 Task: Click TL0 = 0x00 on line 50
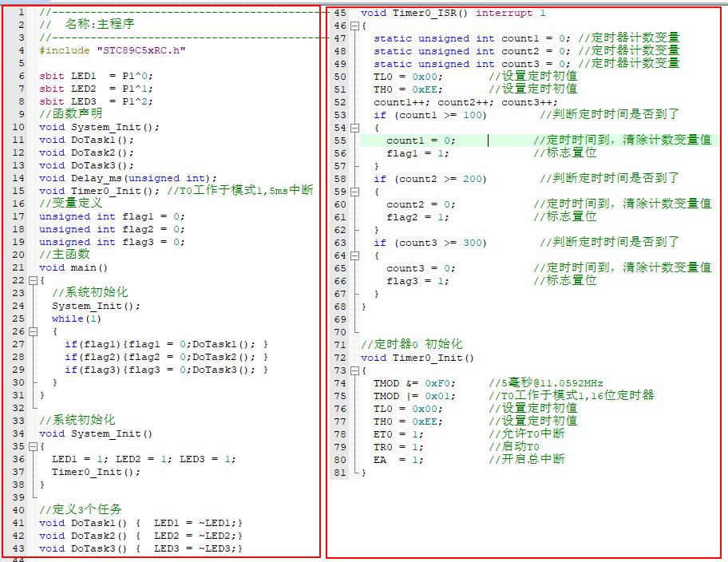[408, 77]
